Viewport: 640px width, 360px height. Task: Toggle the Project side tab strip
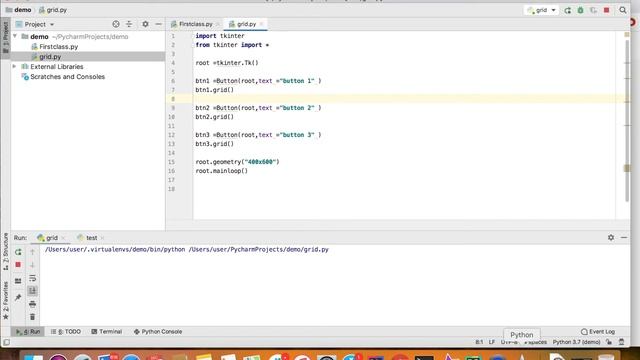click(5, 39)
